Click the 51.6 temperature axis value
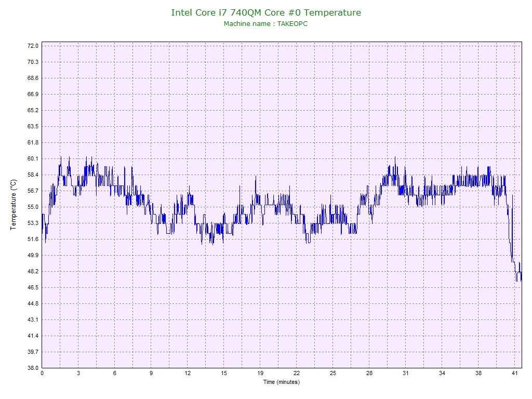The width and height of the screenshot is (532, 399). pos(33,239)
